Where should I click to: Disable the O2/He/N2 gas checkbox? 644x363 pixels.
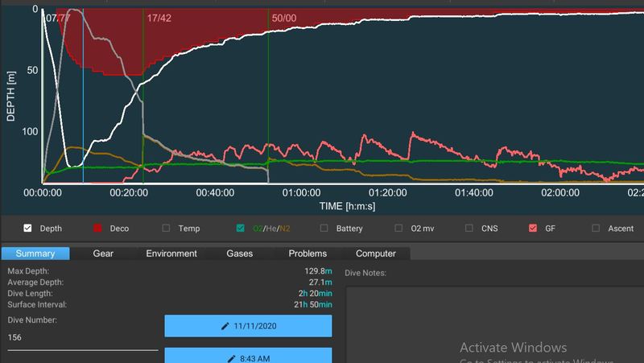[242, 229]
